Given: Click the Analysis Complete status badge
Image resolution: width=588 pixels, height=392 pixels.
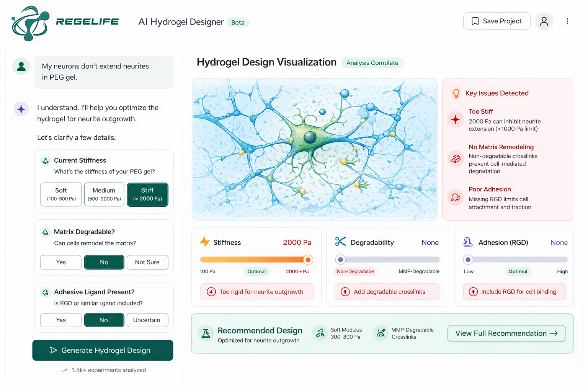Looking at the screenshot, I should pos(372,62).
